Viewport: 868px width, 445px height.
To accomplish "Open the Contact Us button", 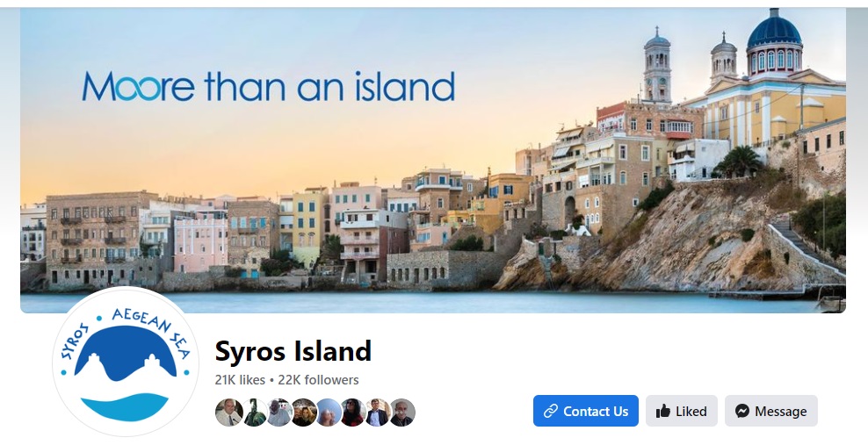I will pos(586,411).
